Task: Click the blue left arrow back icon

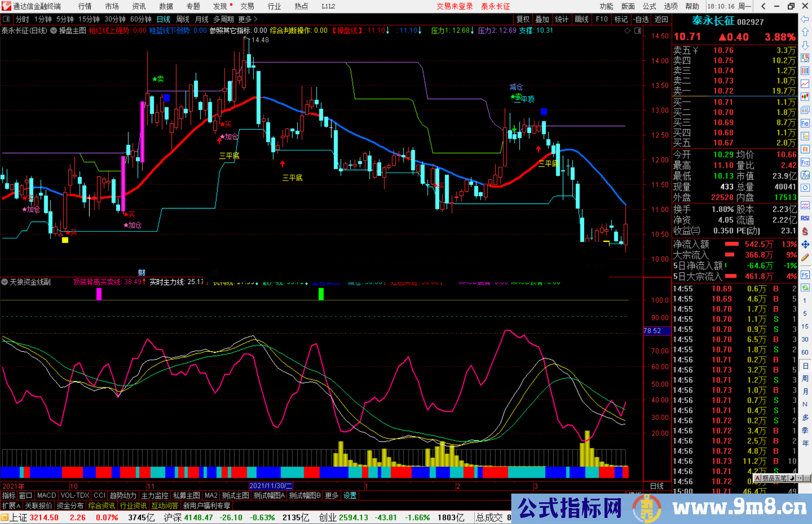Action: click(805, 19)
